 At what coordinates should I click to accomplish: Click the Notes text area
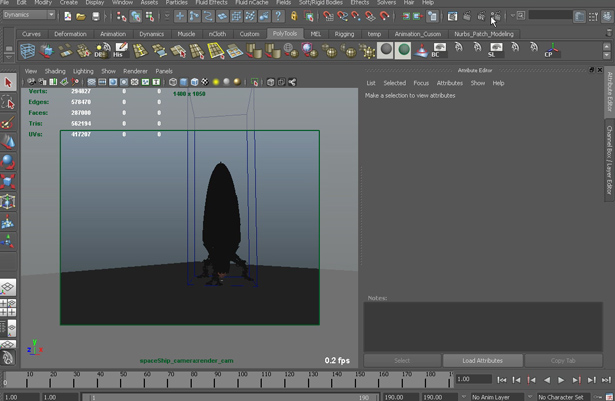[483, 326]
